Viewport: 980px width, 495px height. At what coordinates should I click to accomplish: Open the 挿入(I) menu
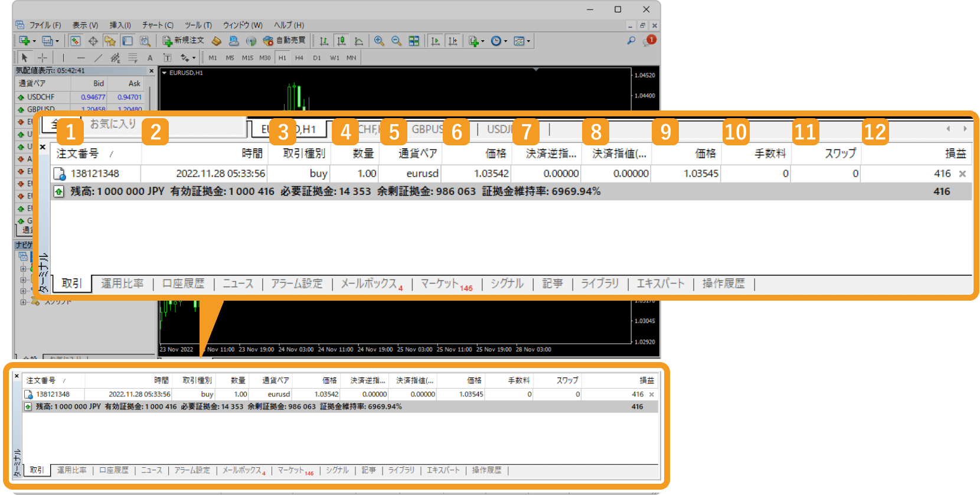pyautogui.click(x=120, y=25)
